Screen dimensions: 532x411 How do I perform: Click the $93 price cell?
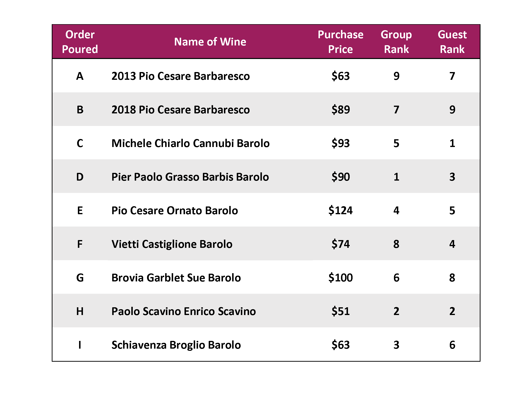(x=340, y=143)
